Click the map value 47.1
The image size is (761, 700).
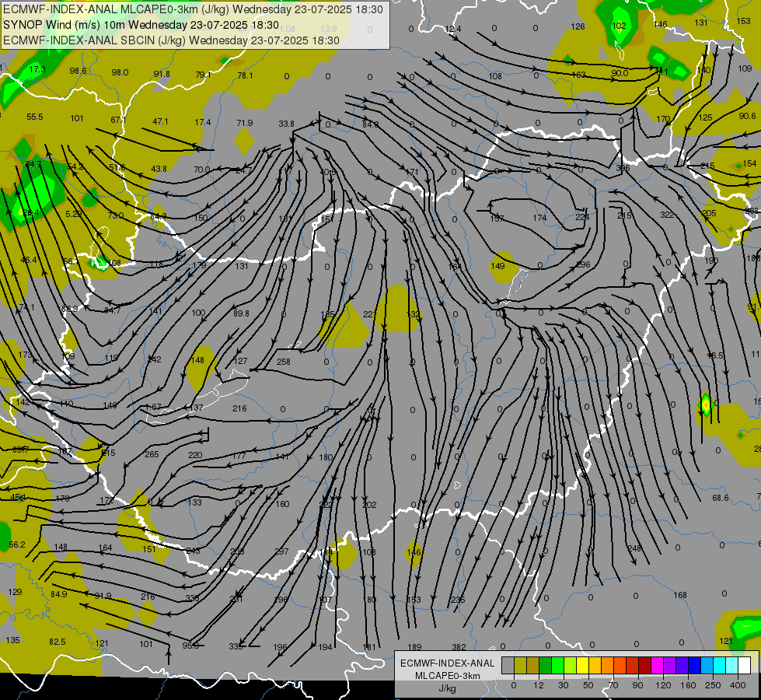[161, 121]
